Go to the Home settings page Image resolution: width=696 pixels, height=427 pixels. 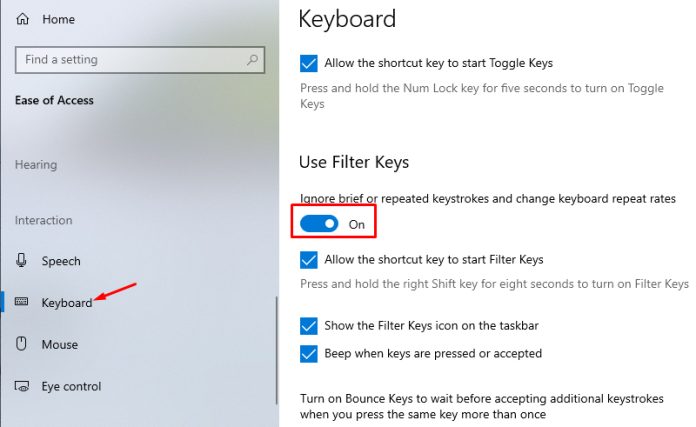coord(59,20)
